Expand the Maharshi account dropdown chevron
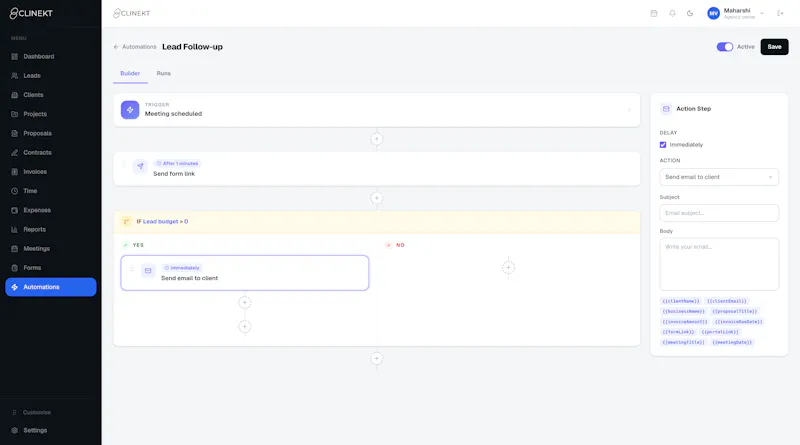 pyautogui.click(x=762, y=13)
